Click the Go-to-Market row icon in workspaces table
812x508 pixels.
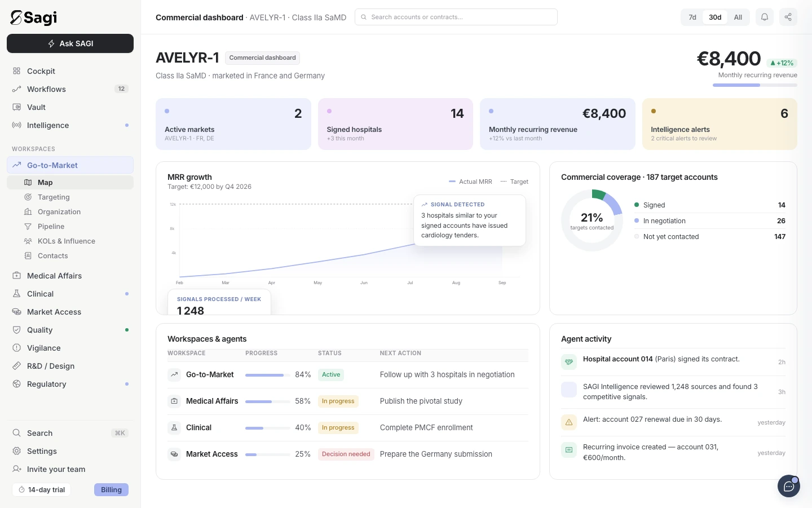[x=174, y=374]
